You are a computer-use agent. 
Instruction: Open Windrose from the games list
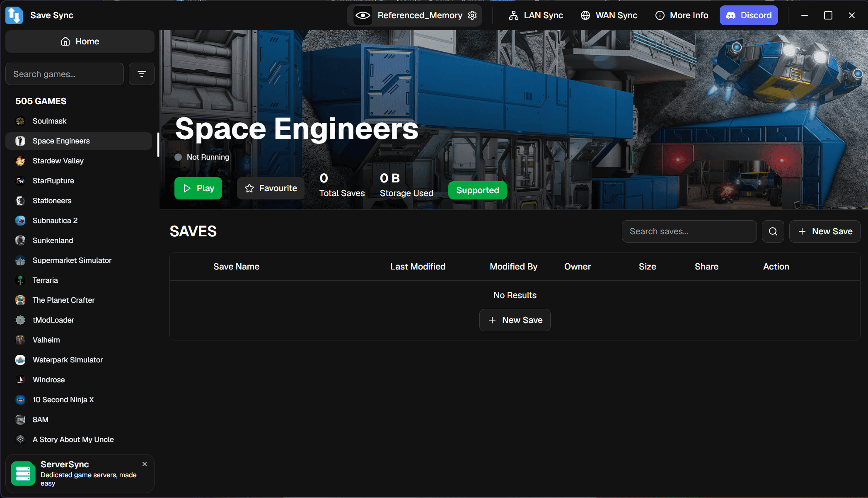[79, 380]
